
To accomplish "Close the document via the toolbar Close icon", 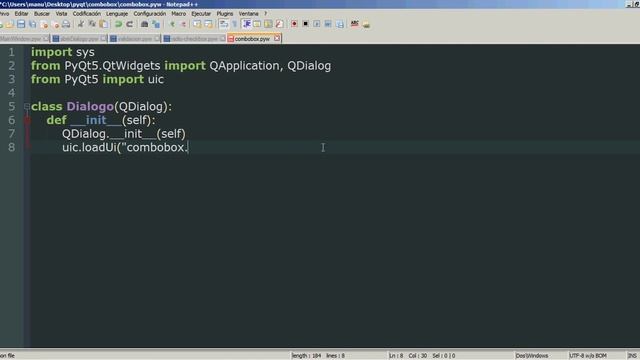I will point(44,24).
